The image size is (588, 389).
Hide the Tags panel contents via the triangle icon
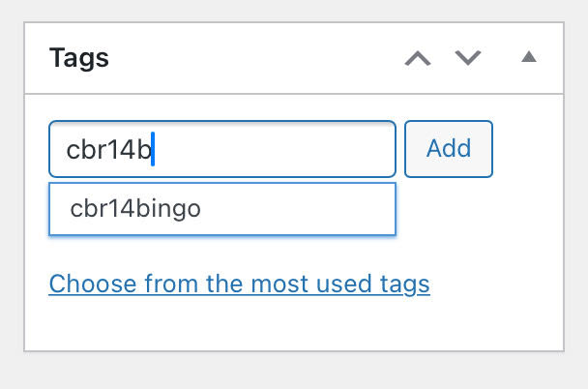pos(528,58)
